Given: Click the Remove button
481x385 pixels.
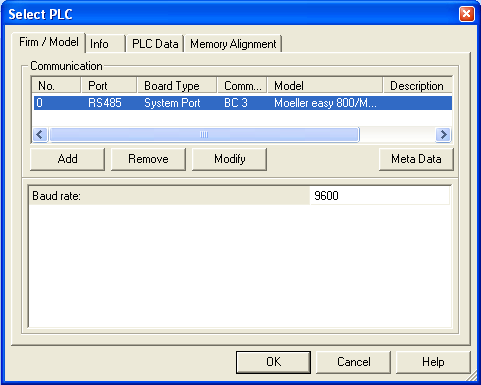Looking at the screenshot, I should click(148, 159).
